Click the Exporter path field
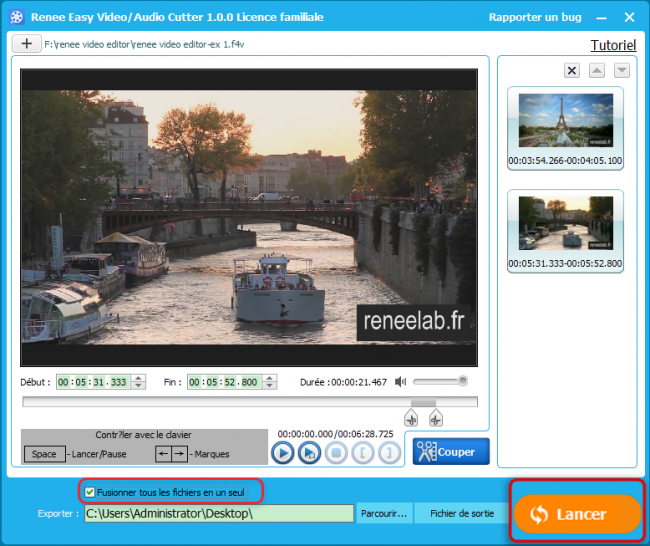 (x=219, y=513)
